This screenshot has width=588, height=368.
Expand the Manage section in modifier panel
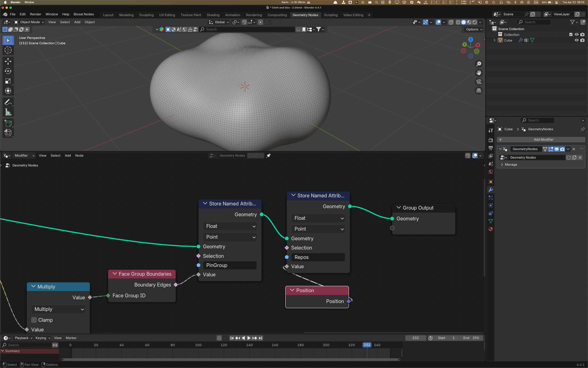coord(502,165)
